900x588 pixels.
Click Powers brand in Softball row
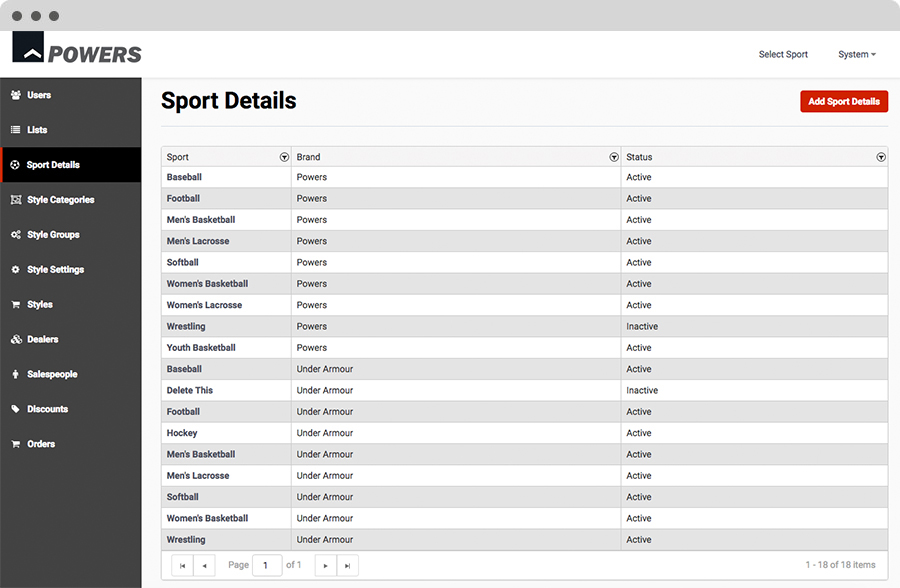pyautogui.click(x=312, y=262)
